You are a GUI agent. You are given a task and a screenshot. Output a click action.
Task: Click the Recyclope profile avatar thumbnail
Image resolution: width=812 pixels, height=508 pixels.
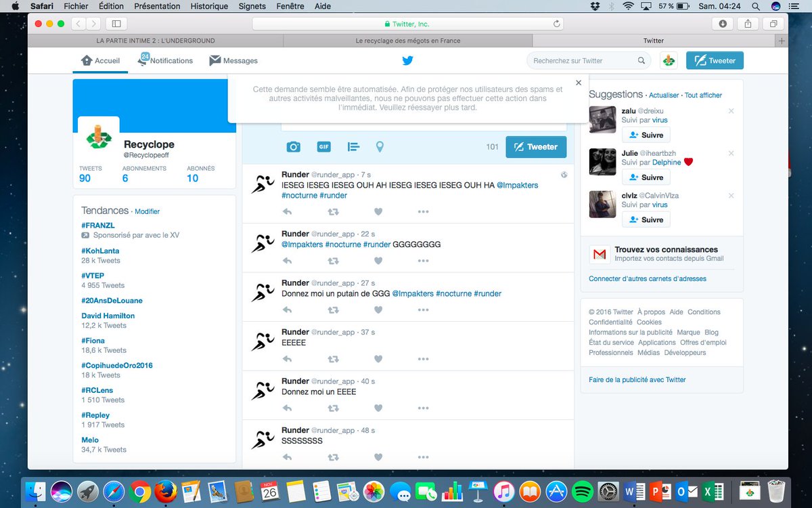(99, 137)
